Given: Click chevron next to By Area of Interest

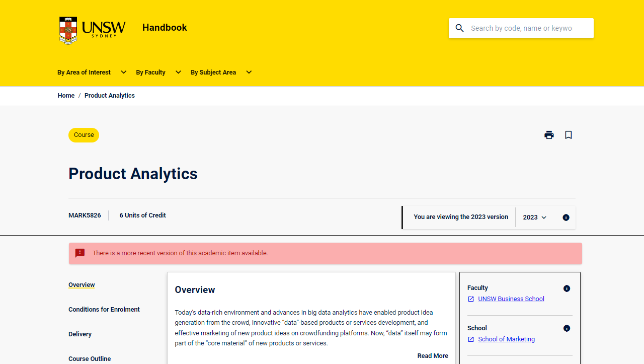Looking at the screenshot, I should (123, 72).
